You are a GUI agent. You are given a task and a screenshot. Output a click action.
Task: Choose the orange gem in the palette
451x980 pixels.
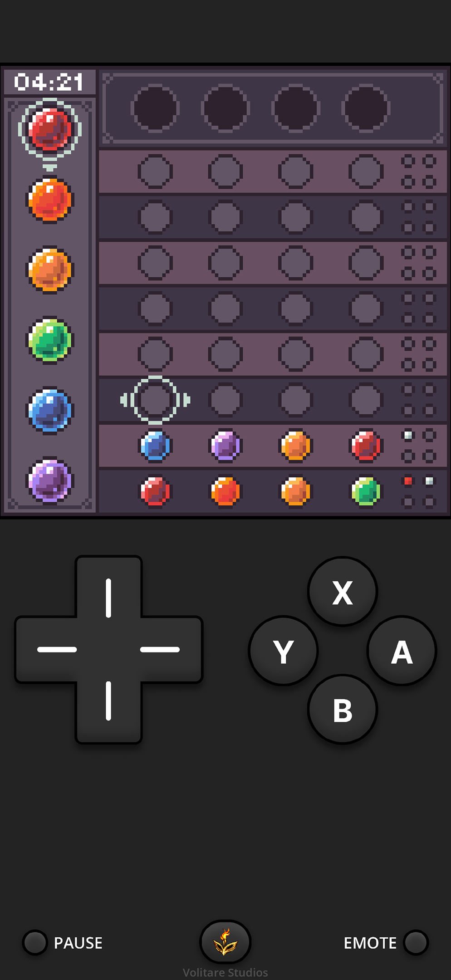point(50,270)
